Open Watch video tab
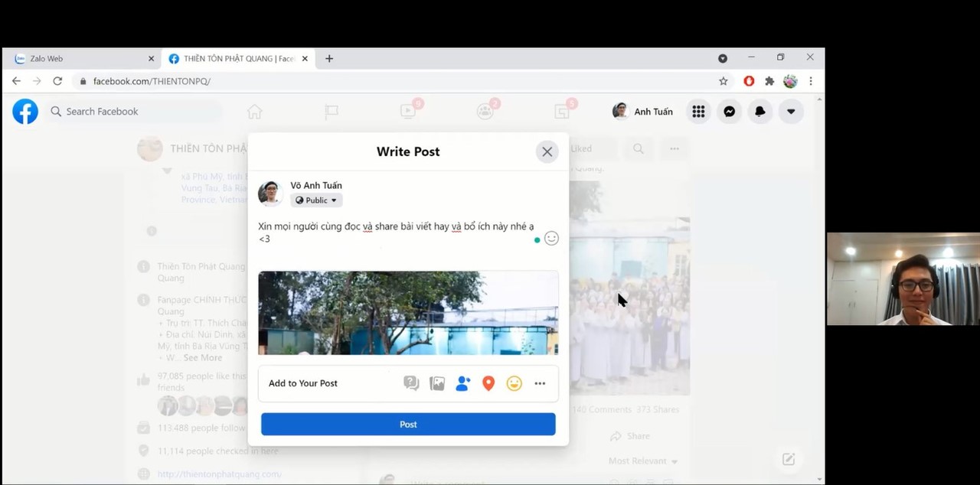Screen dimensions: 980x485 [x=409, y=111]
